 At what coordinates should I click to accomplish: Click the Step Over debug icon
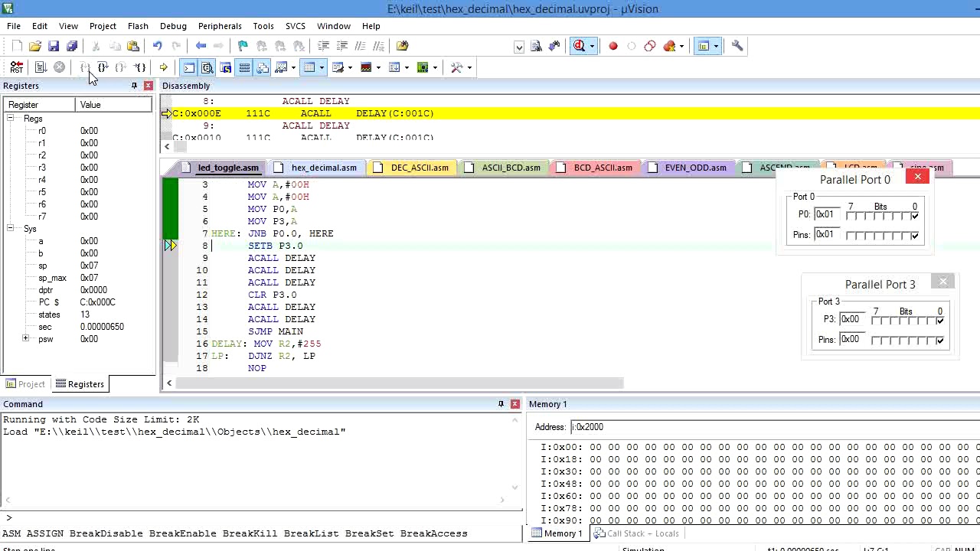pyautogui.click(x=103, y=67)
